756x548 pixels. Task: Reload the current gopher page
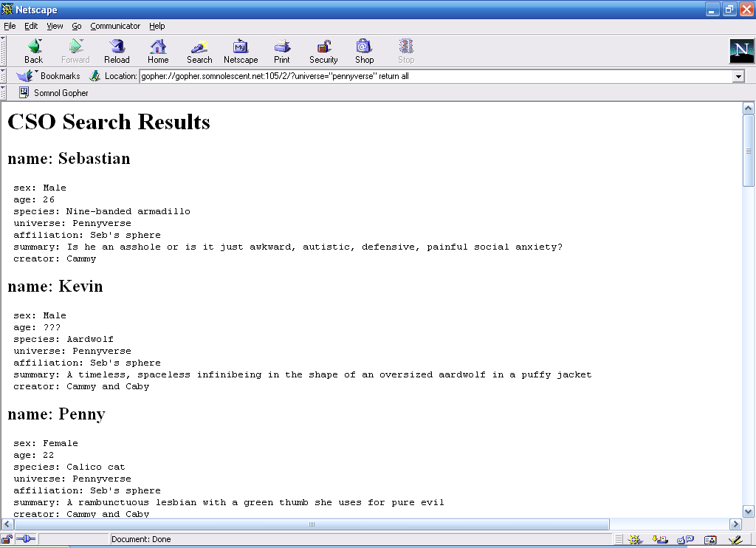click(117, 51)
